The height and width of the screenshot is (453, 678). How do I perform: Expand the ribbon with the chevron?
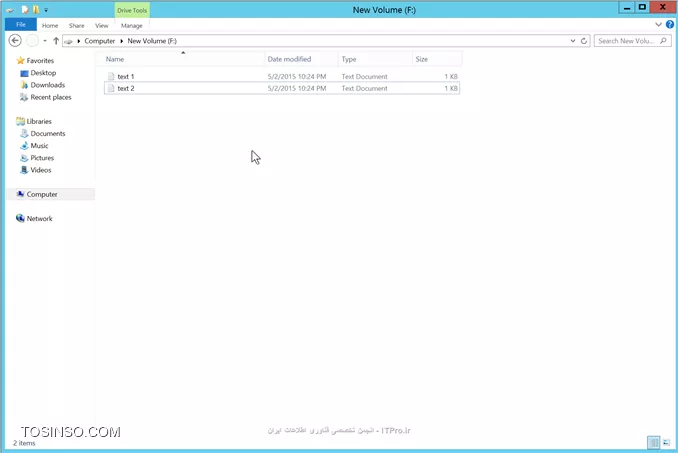point(658,25)
